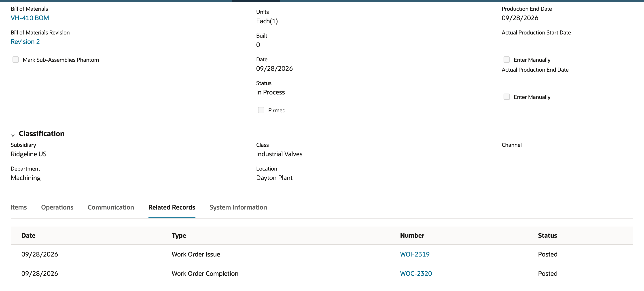
Task: Click the Each(1) units value
Action: [x=267, y=21]
